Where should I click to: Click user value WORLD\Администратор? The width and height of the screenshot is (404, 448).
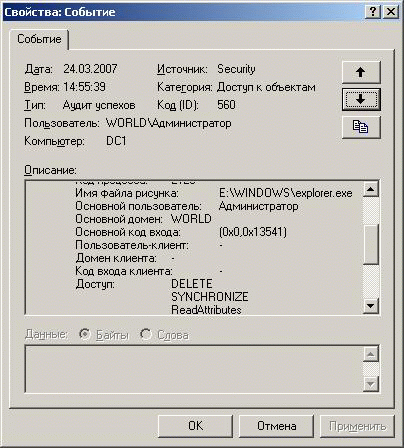[169, 123]
